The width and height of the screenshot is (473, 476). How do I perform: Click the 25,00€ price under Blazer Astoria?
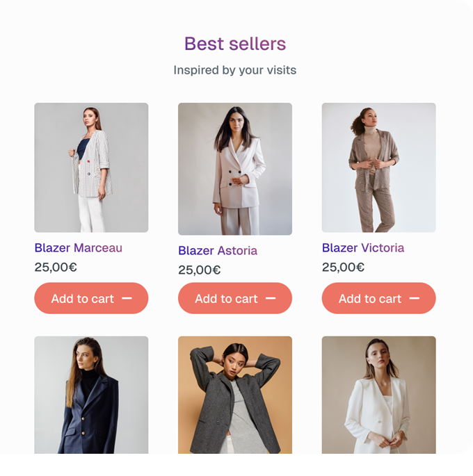pos(200,270)
